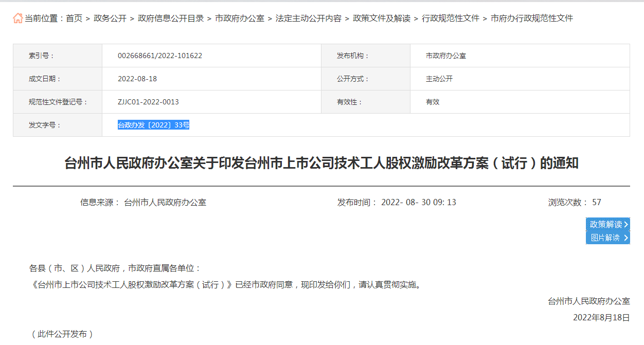Click the 浏览次数 57 counter
This screenshot has width=644, height=345.
point(575,203)
